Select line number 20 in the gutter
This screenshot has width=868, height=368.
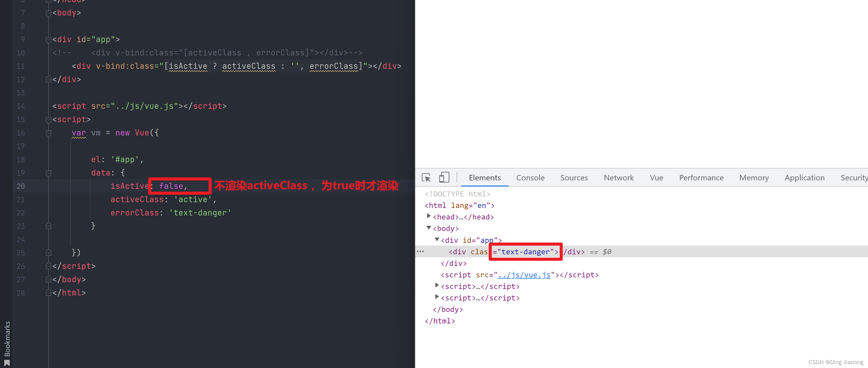pyautogui.click(x=21, y=186)
